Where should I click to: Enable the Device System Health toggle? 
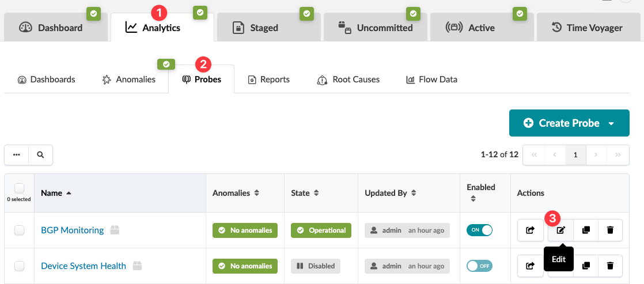pyautogui.click(x=479, y=266)
